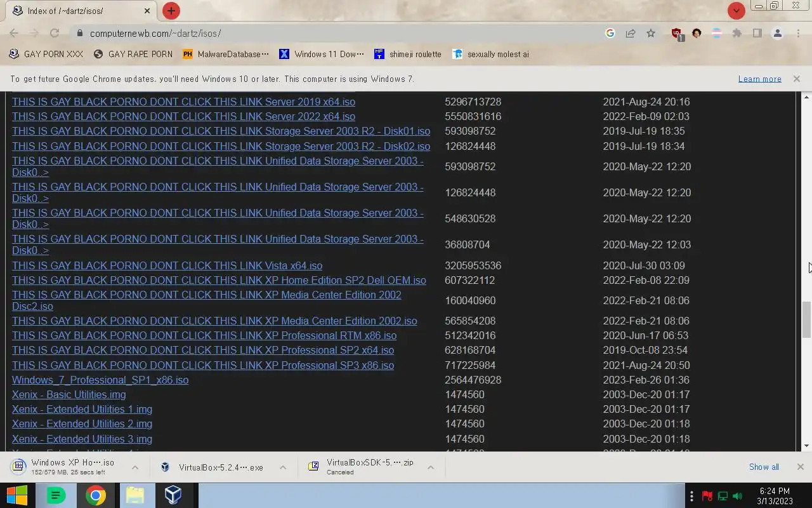Close the Index of /~dartz/isos/ tab
The image size is (812, 508).
tap(147, 11)
